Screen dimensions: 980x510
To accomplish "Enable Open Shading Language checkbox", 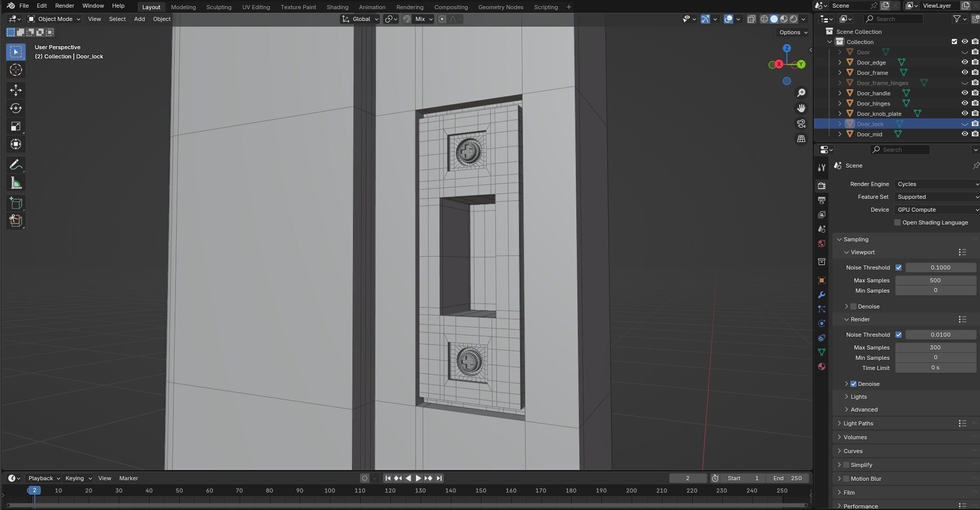I will (x=898, y=222).
